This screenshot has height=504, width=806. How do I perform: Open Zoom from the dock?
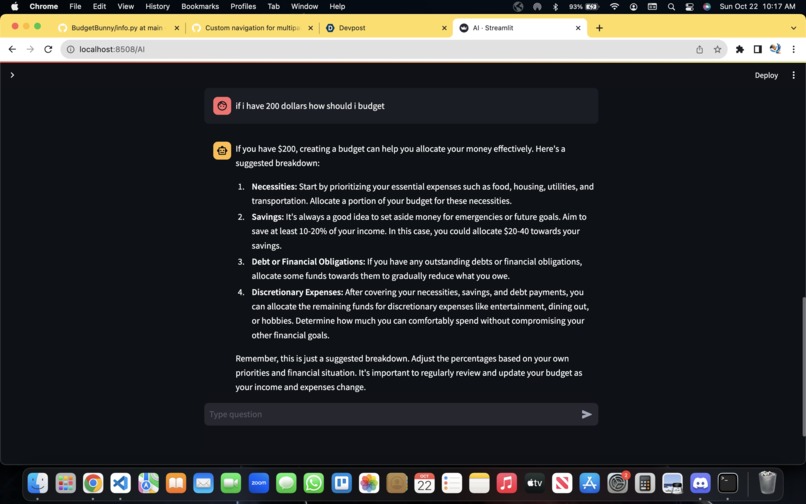259,483
